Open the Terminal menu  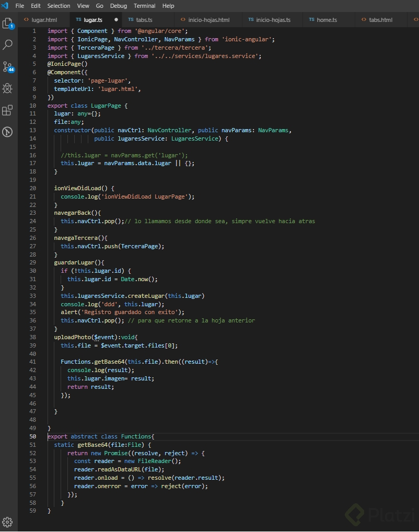tap(144, 6)
